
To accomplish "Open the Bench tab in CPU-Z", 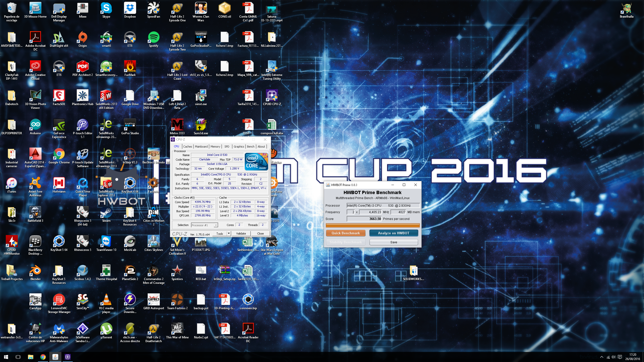I will coord(251,147).
